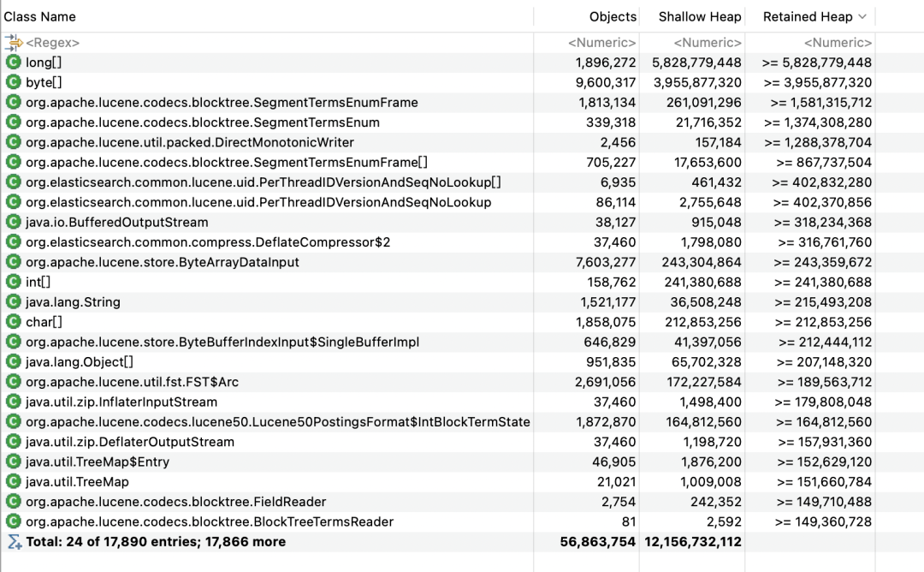Screen dimensions: 924x572
Task: Click the class icon next to java.util.TreeMap
Action: [13, 481]
